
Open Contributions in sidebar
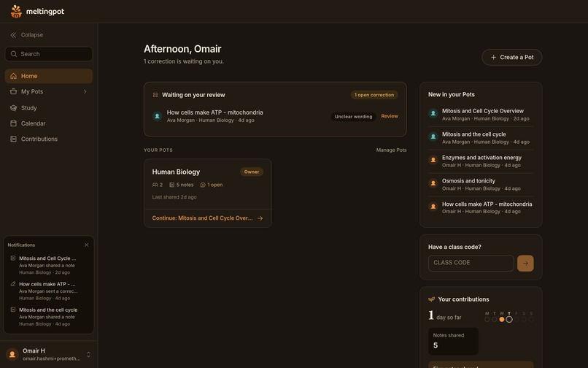click(x=49, y=139)
